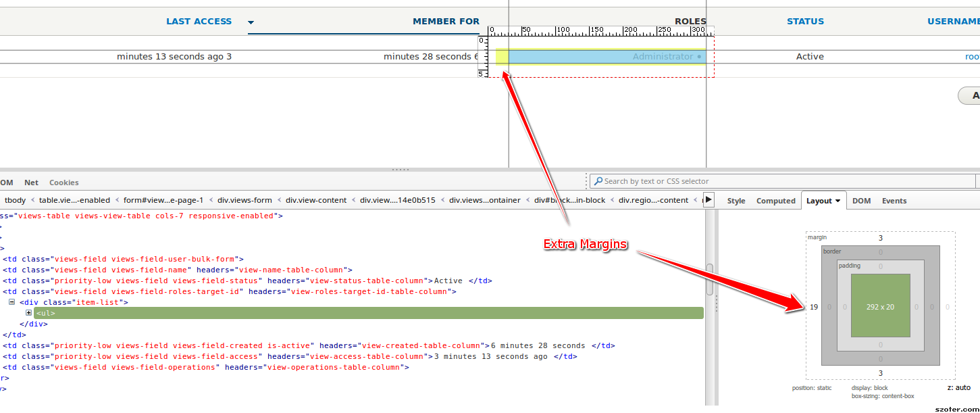Select div.view....14e0b515 breadcrumb item
Screen dimensions: 980x413
click(x=398, y=200)
